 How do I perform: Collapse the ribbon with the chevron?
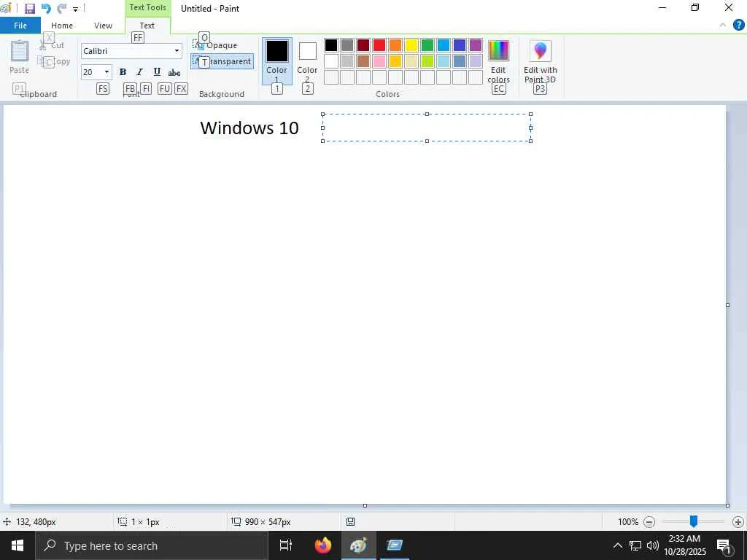[x=723, y=26]
